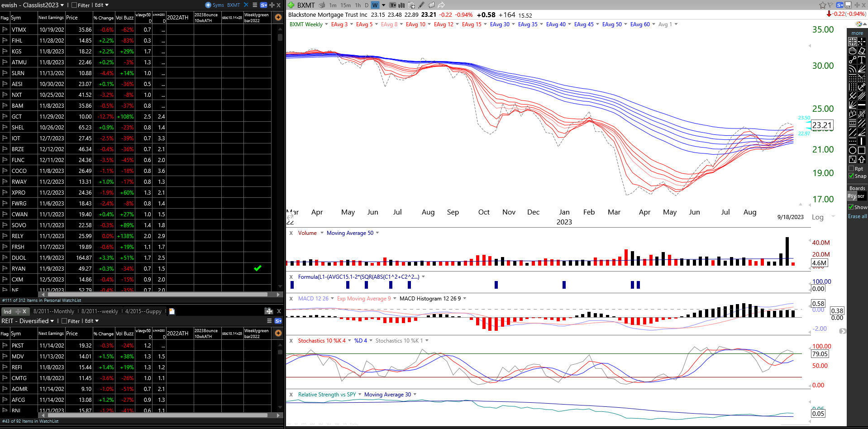Toggle the Filter checkbox in Classlist2023 watchlist
Image resolution: width=868 pixels, height=429 pixels.
74,5
